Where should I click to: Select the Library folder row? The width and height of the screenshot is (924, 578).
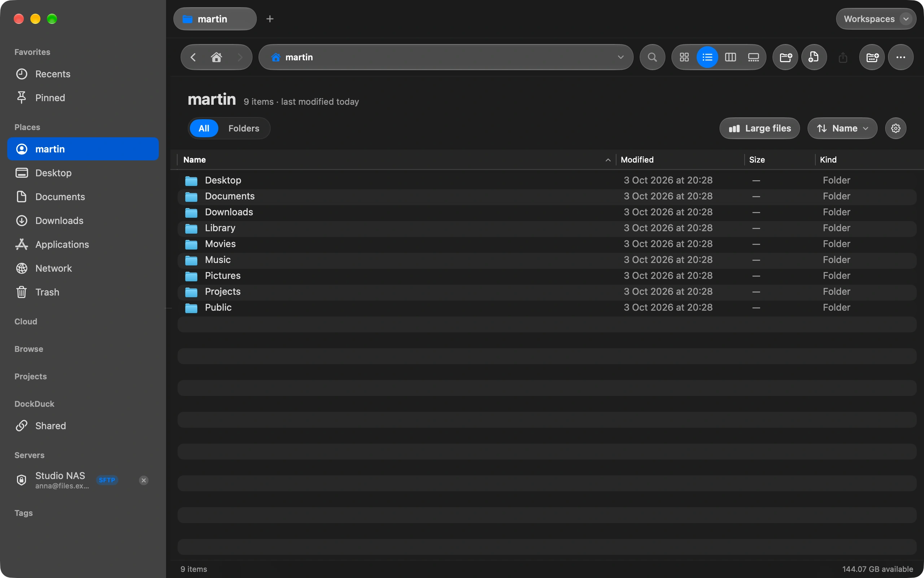(x=547, y=228)
